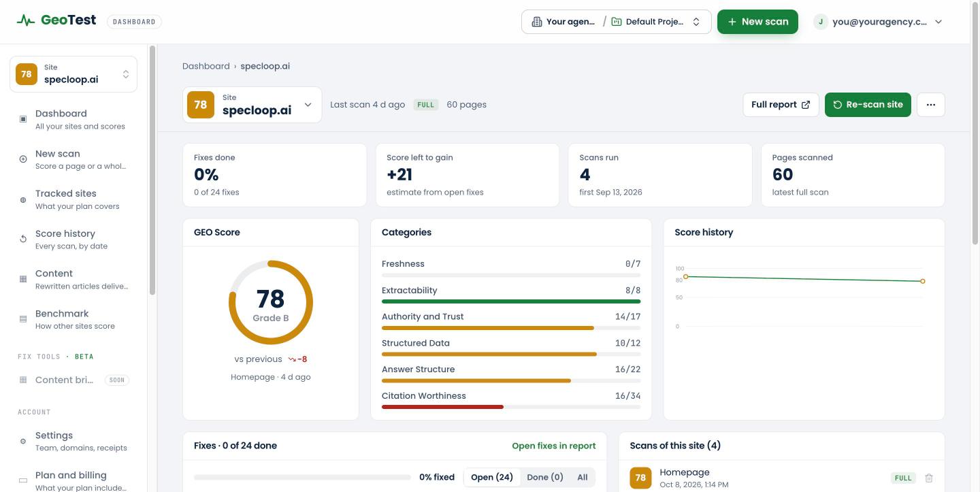Click the Pages scanned 60 card

coord(853,175)
